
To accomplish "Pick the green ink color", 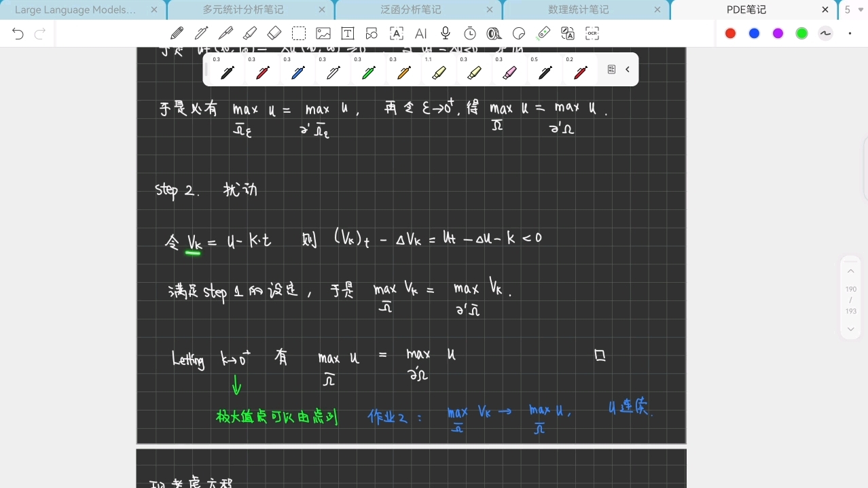I will (x=802, y=33).
